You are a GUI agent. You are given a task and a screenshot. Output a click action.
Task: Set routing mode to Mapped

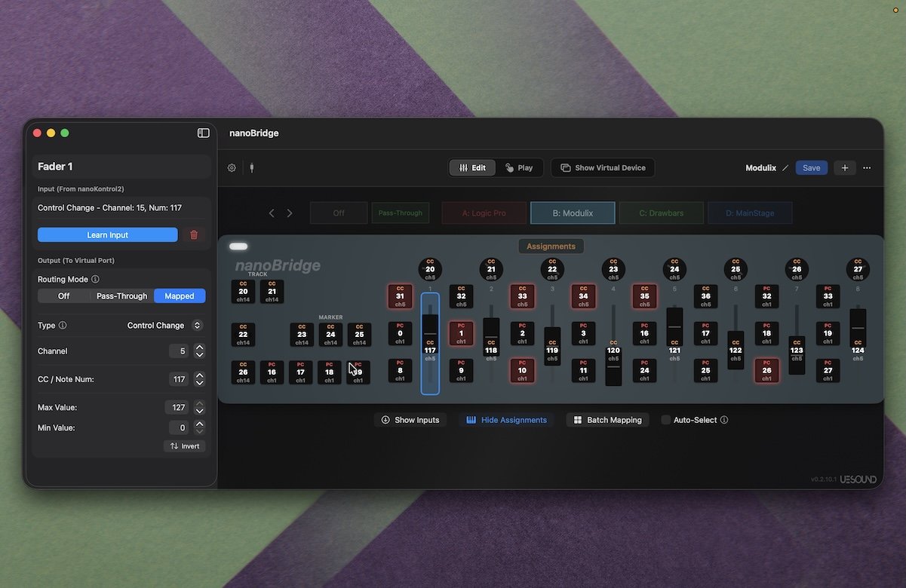(x=180, y=296)
